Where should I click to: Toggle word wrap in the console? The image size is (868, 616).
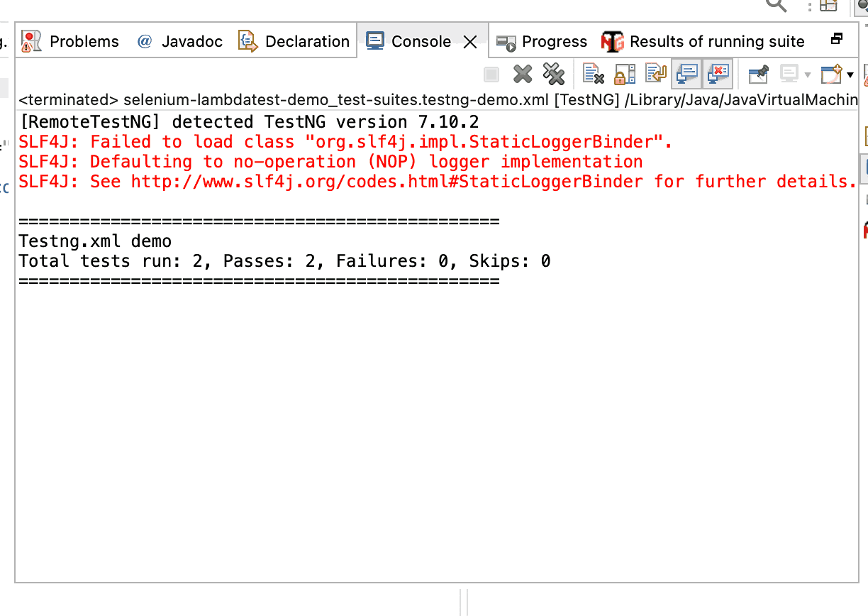(655, 73)
